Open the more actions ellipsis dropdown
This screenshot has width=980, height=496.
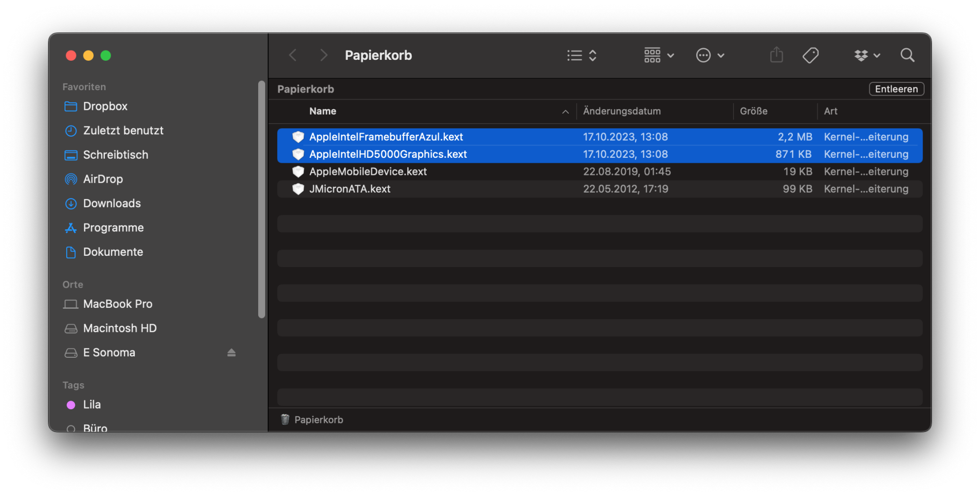(x=710, y=55)
